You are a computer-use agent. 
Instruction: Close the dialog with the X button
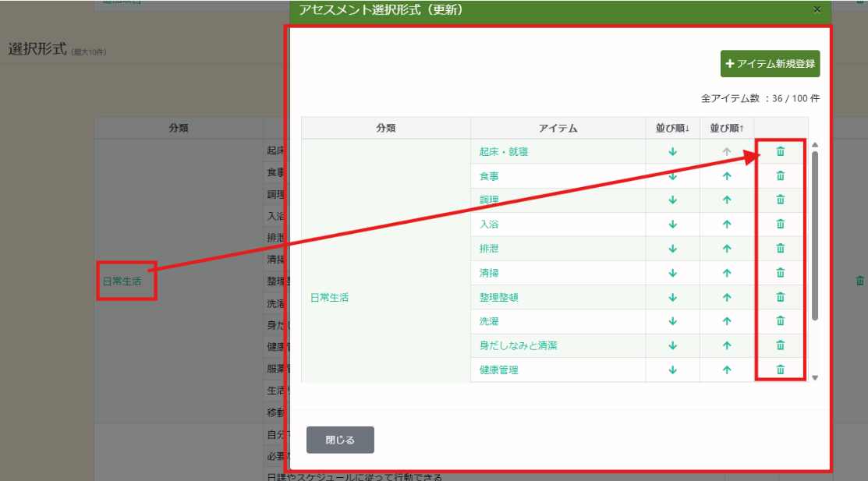(x=817, y=9)
